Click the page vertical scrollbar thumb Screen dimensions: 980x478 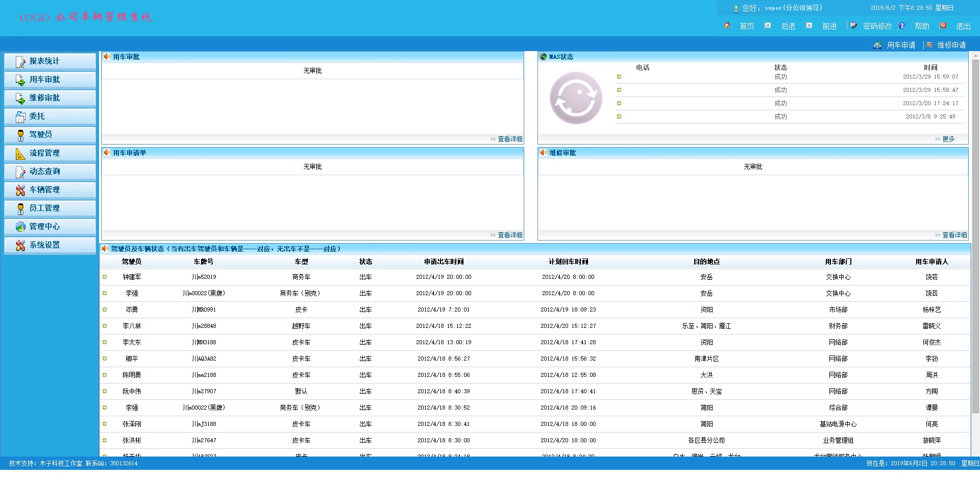click(x=975, y=236)
